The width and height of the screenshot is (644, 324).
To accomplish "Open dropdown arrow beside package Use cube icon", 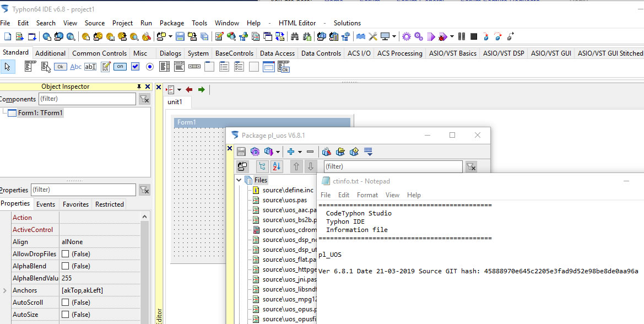I will point(278,152).
